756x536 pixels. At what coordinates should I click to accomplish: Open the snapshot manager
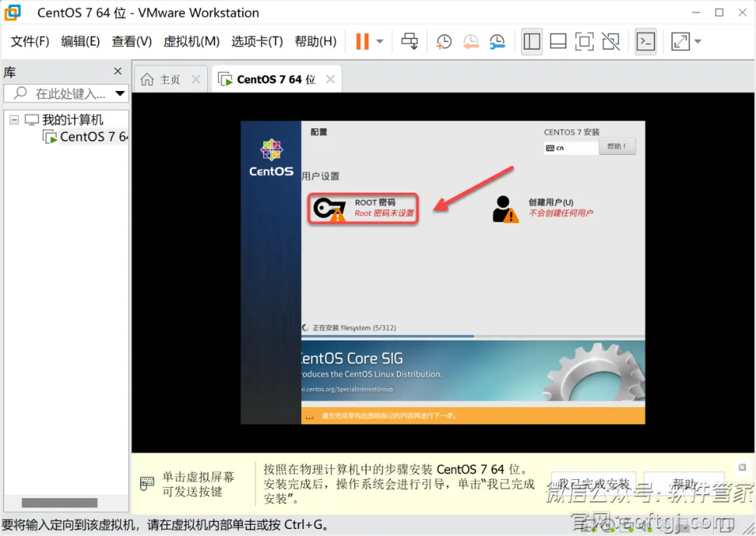click(496, 41)
